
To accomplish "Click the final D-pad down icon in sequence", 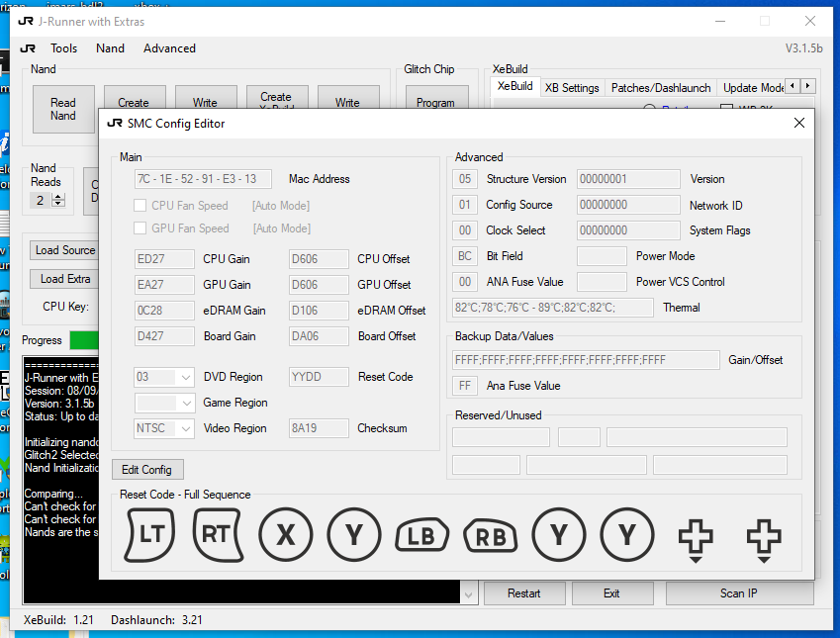I will click(x=764, y=540).
